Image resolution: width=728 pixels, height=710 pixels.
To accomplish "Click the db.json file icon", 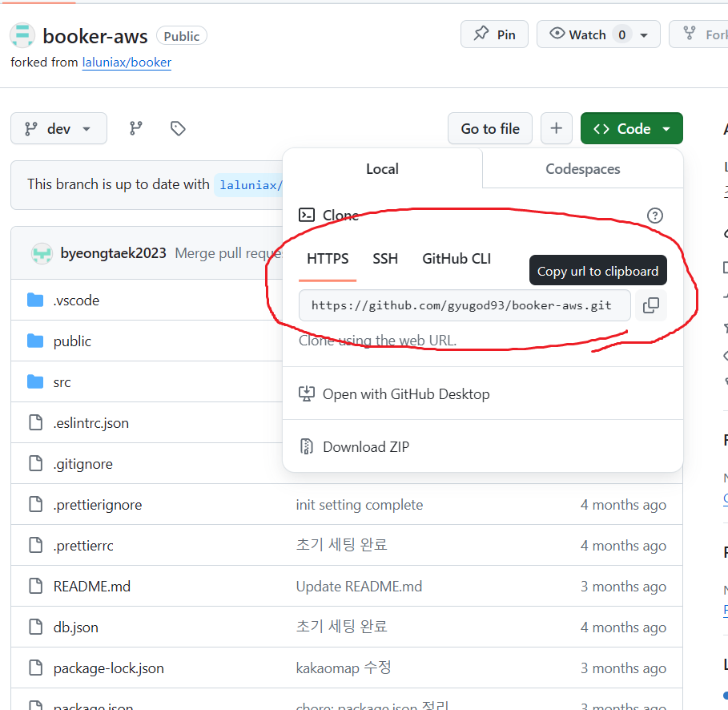I will [36, 627].
